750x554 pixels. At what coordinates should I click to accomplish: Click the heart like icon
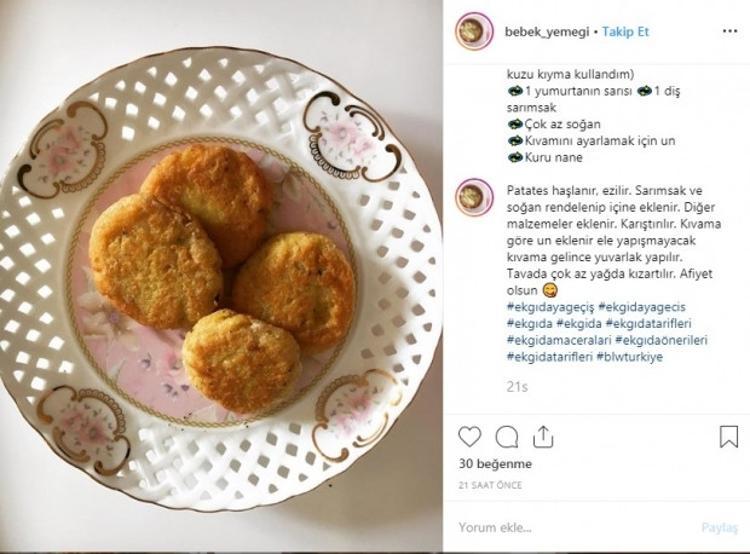(x=470, y=437)
